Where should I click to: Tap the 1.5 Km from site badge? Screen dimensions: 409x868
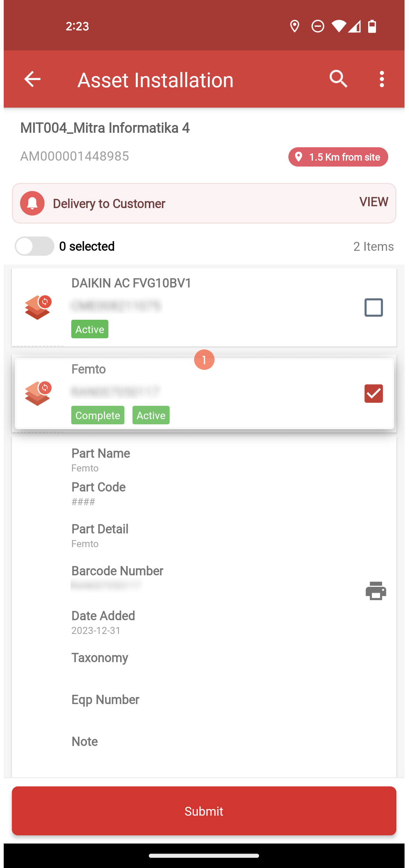pyautogui.click(x=338, y=157)
